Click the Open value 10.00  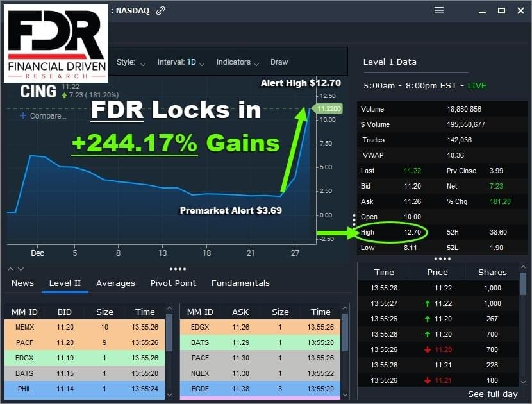tap(412, 217)
